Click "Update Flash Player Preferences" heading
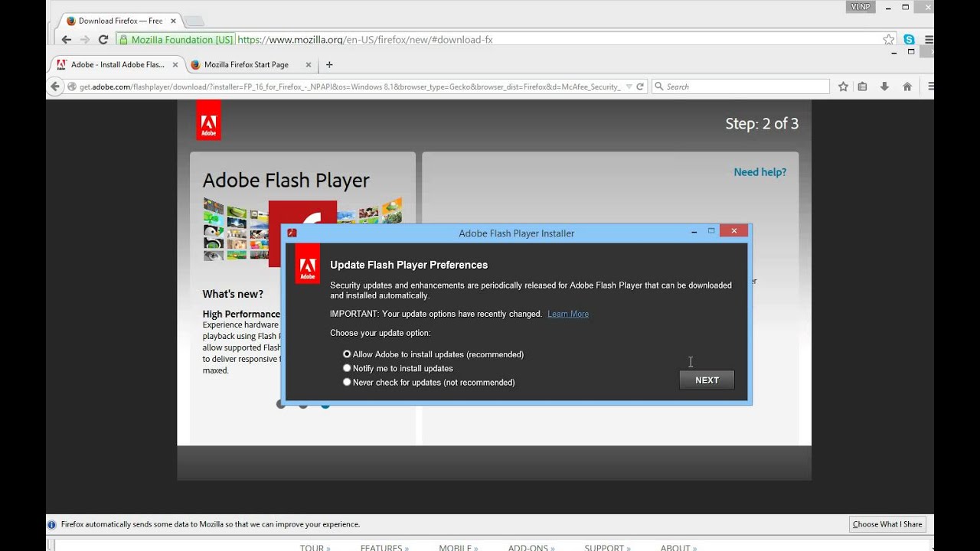The image size is (980, 551). coord(409,265)
